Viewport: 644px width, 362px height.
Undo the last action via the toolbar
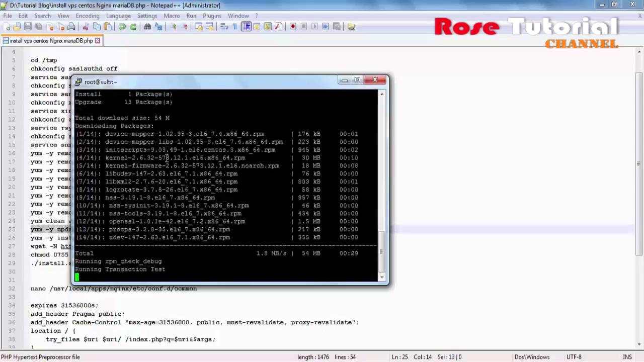[x=122, y=27]
